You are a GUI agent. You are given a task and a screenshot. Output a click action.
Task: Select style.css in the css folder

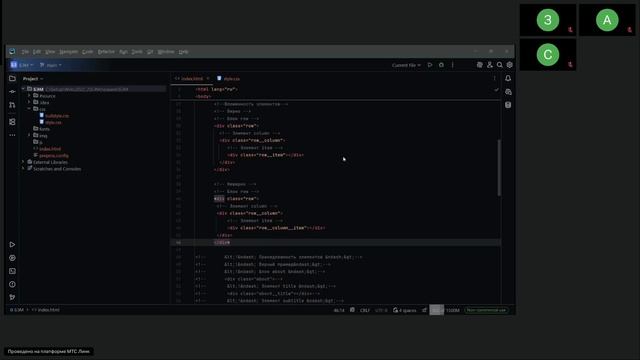[x=53, y=122]
